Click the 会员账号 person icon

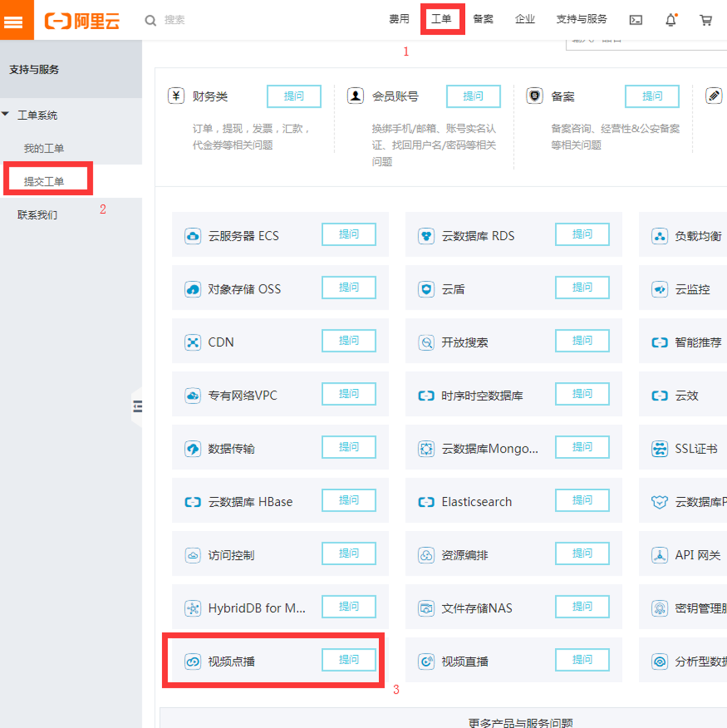click(355, 96)
